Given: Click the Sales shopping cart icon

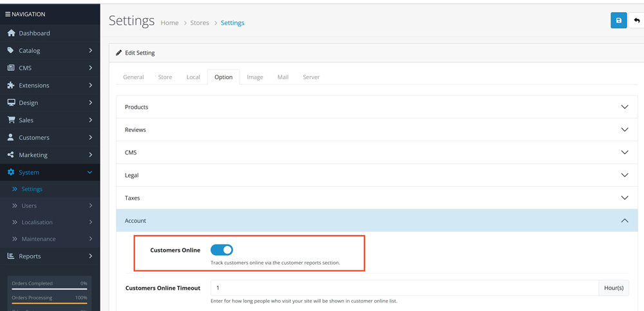Looking at the screenshot, I should [11, 120].
